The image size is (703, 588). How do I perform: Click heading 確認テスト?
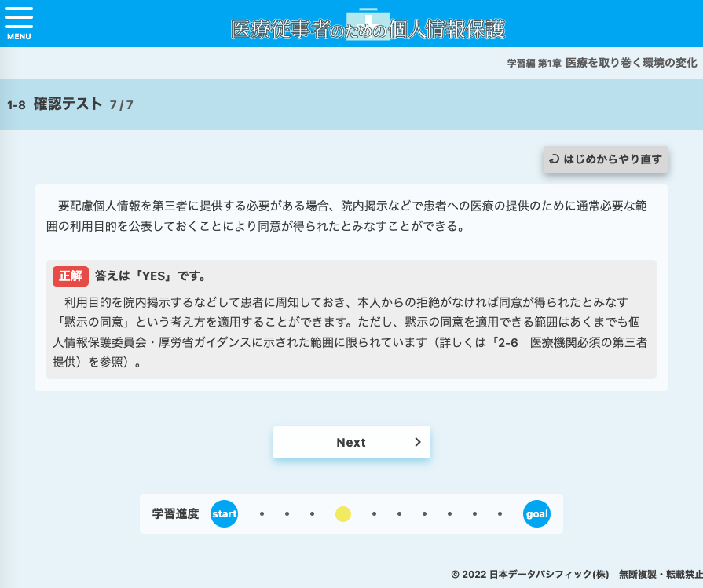(68, 104)
